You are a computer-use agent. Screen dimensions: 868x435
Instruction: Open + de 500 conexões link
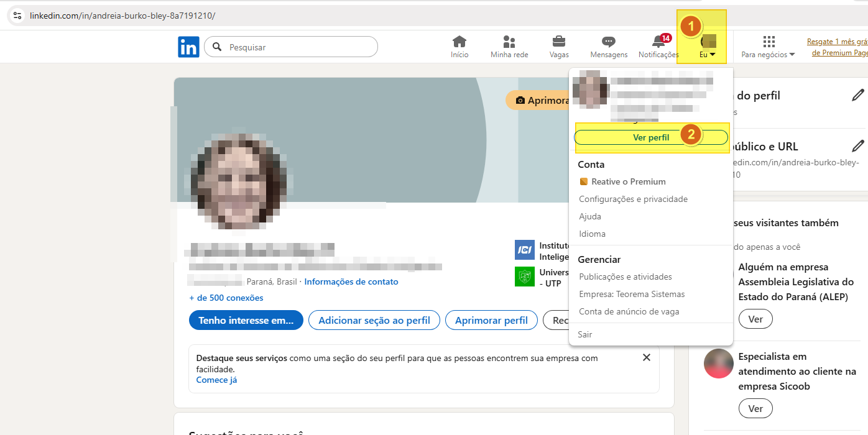[x=226, y=298]
